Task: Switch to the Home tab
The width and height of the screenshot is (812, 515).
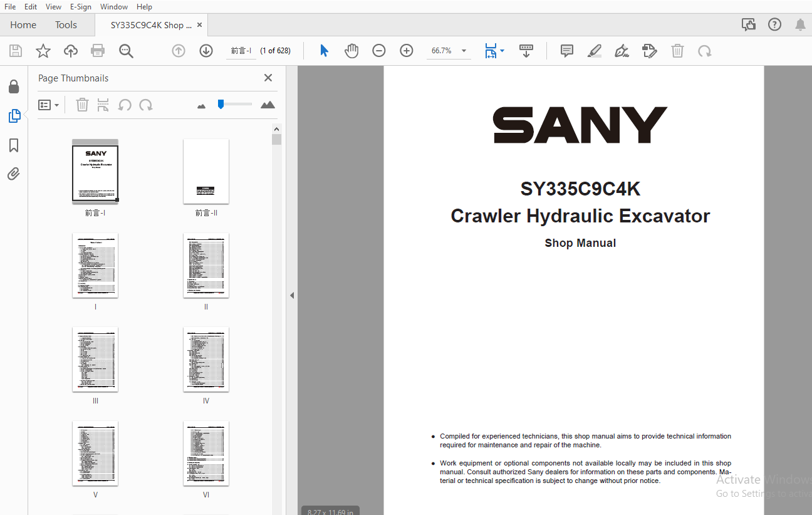Action: pos(23,25)
